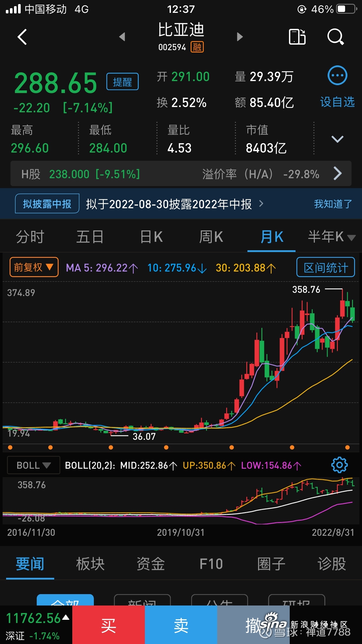This screenshot has width=362, height=644.
Task: Select the 月K chart tab
Action: click(x=272, y=237)
